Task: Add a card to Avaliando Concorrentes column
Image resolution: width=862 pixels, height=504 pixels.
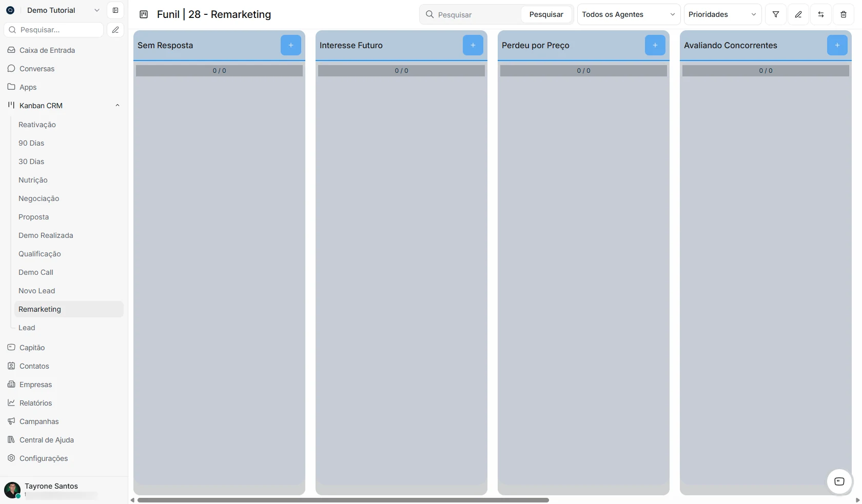Action: [837, 45]
